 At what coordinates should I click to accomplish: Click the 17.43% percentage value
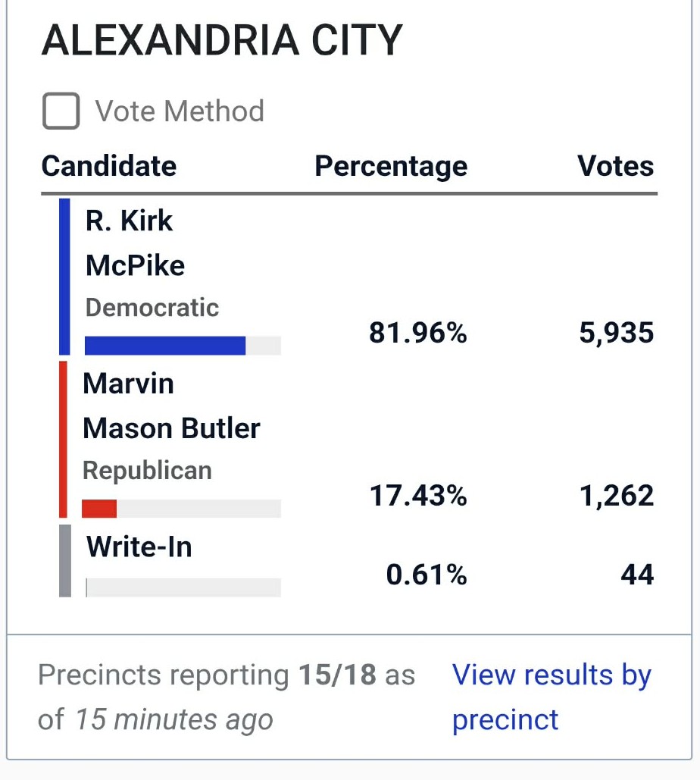(418, 496)
